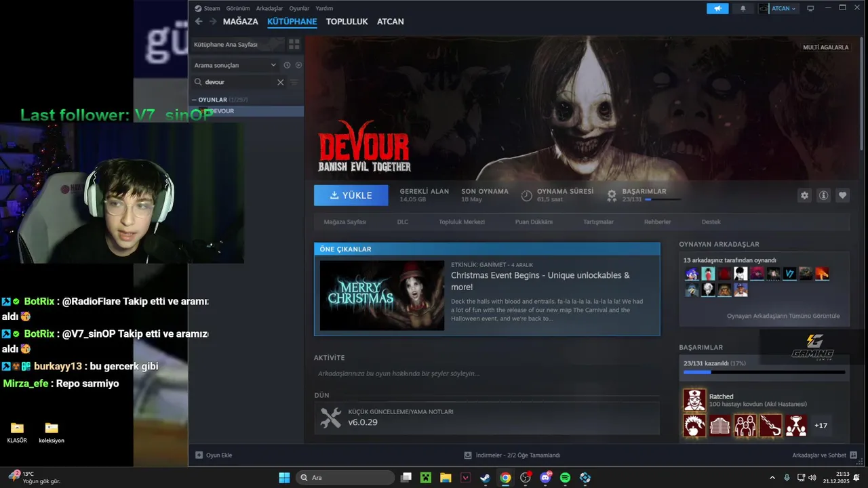Select DEVOUR in the library list
This screenshot has width=868, height=488.
[x=247, y=111]
